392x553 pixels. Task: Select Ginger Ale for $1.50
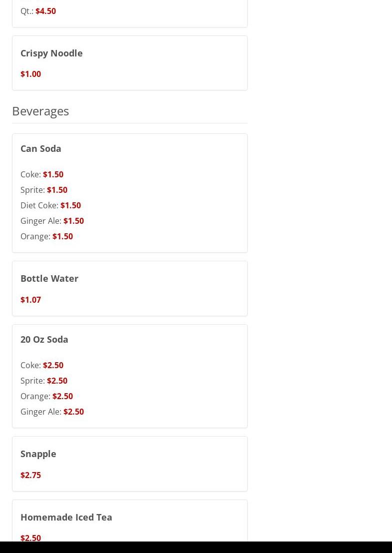coord(52,221)
